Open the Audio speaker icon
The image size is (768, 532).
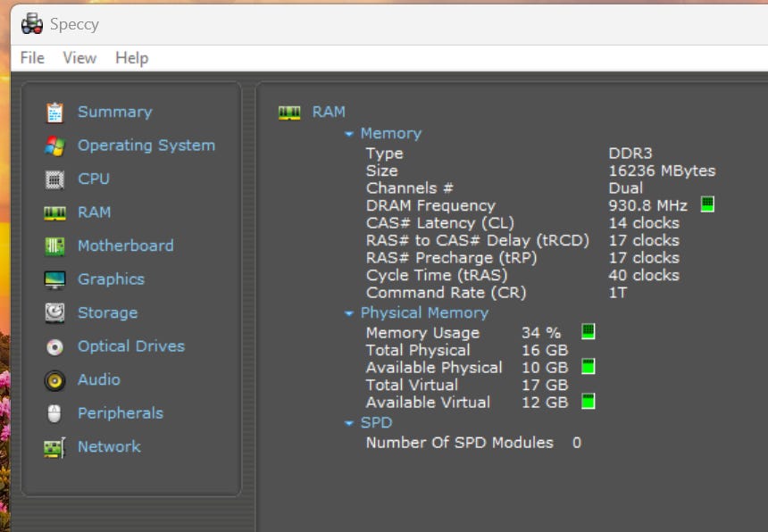[x=54, y=380]
